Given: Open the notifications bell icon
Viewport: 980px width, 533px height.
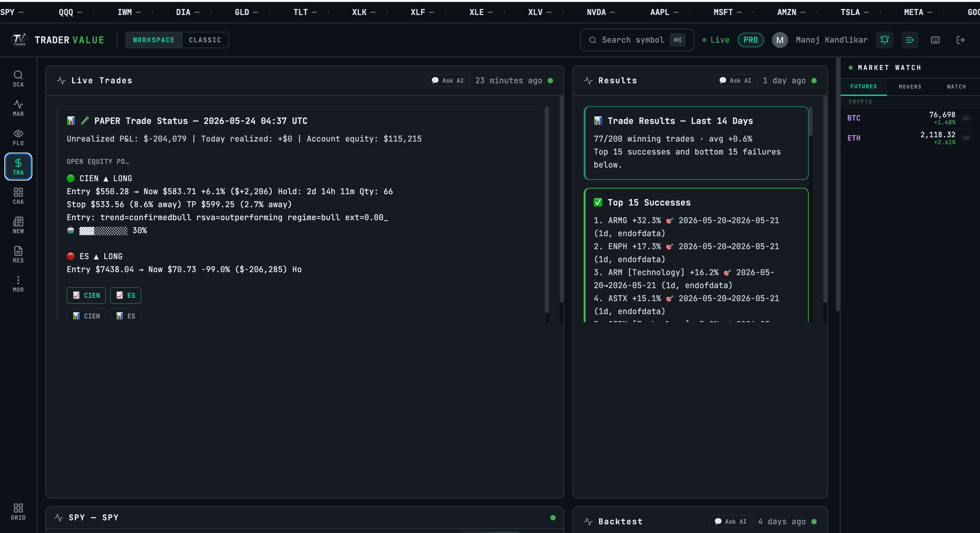Looking at the screenshot, I should (x=885, y=40).
